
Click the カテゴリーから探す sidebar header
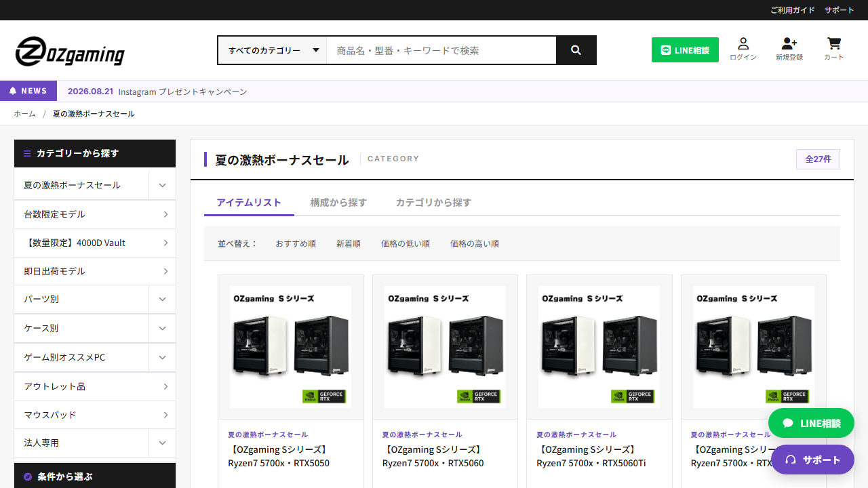click(x=95, y=153)
